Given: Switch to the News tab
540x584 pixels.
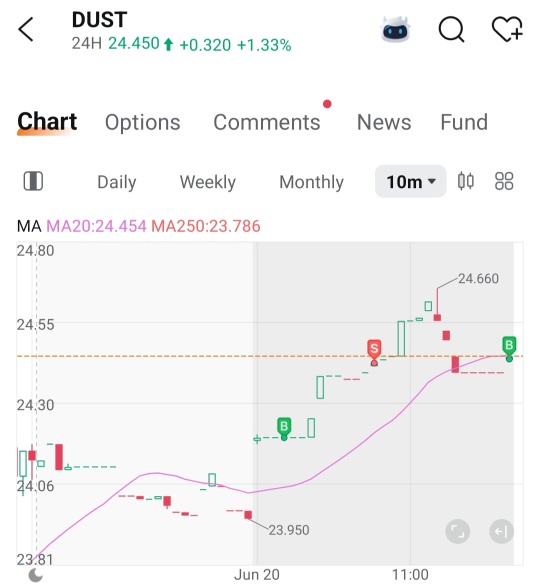Looking at the screenshot, I should [x=384, y=122].
